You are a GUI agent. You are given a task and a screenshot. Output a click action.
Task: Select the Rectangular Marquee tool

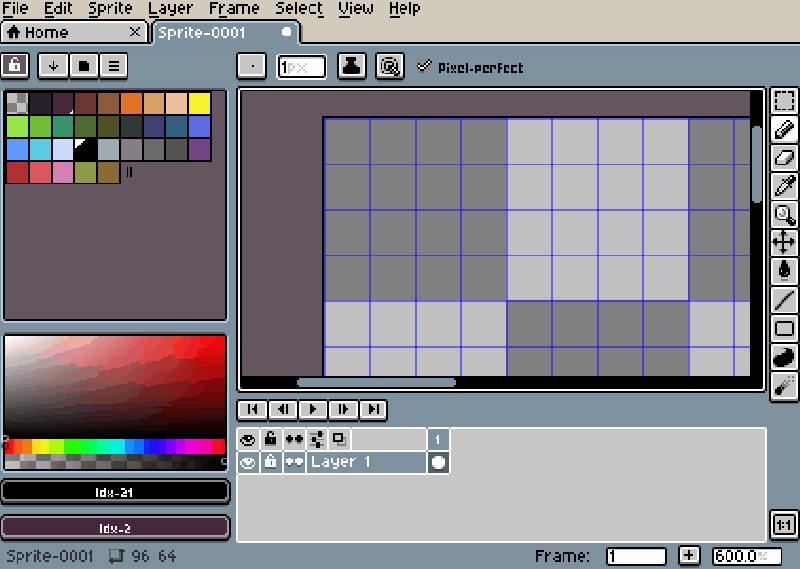click(x=784, y=101)
